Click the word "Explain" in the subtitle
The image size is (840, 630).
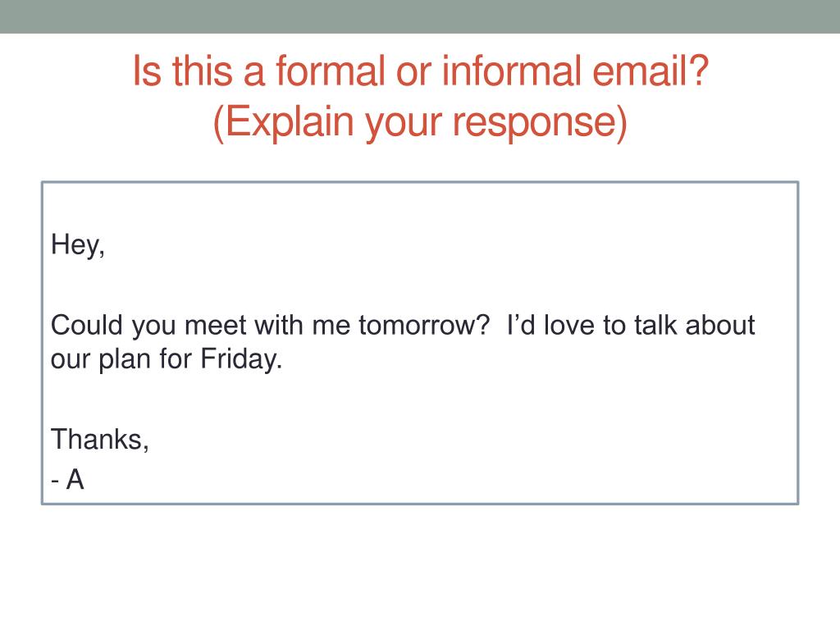pyautogui.click(x=286, y=122)
